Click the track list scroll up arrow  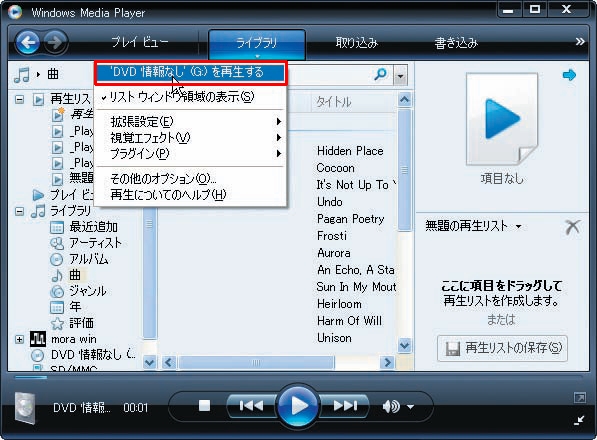pyautogui.click(x=404, y=100)
